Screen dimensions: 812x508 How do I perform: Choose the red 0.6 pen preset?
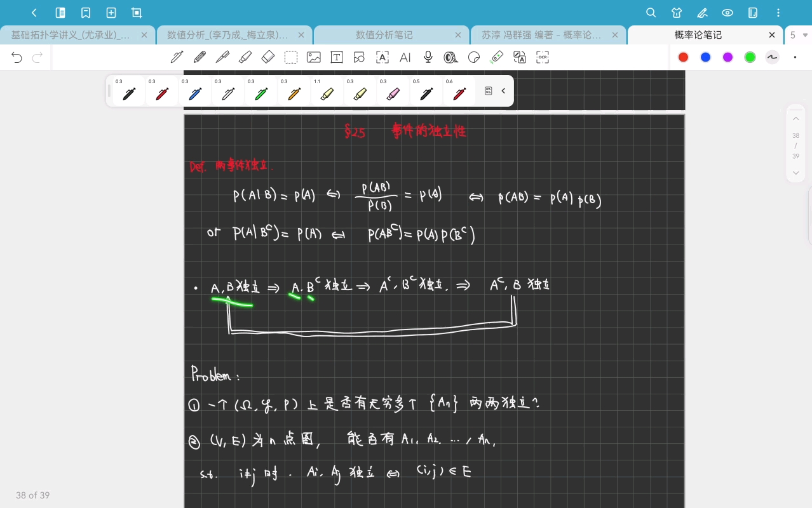point(459,91)
